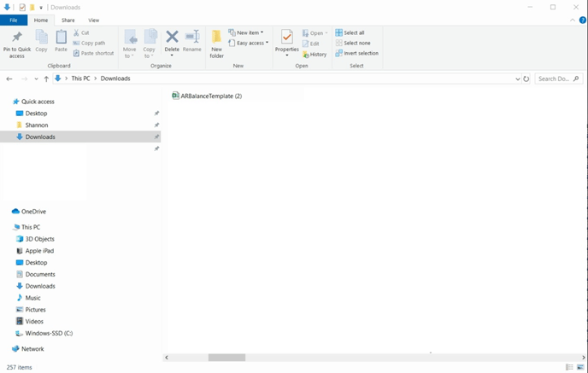Image resolution: width=588 pixels, height=373 pixels.
Task: Refresh the Downloads folder view
Action: tap(526, 79)
